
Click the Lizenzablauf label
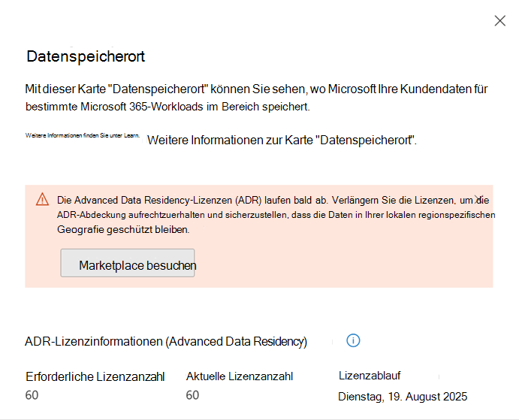click(x=370, y=376)
